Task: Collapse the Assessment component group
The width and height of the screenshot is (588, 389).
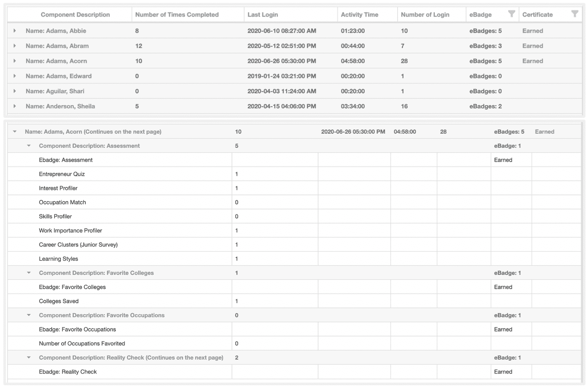Action: click(29, 146)
